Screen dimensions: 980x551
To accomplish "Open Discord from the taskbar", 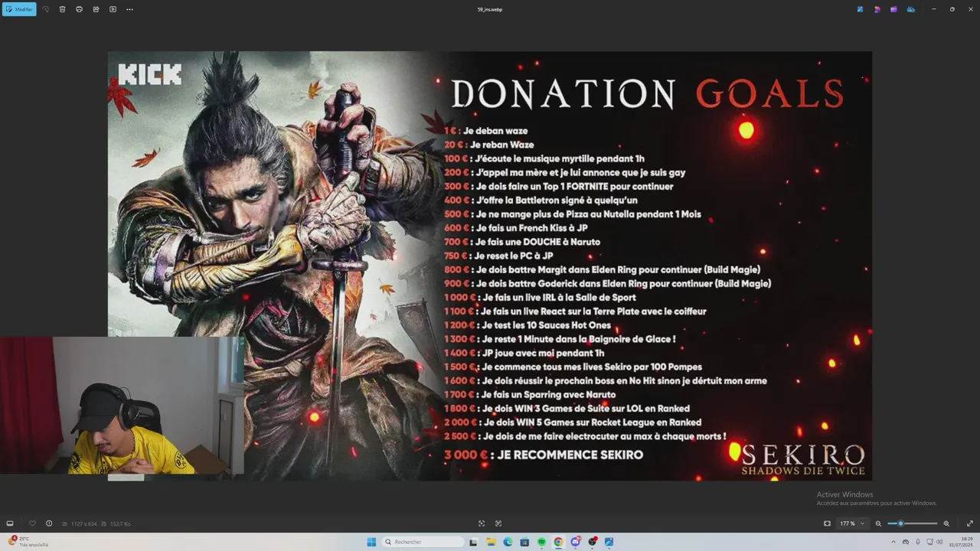I will pyautogui.click(x=575, y=542).
